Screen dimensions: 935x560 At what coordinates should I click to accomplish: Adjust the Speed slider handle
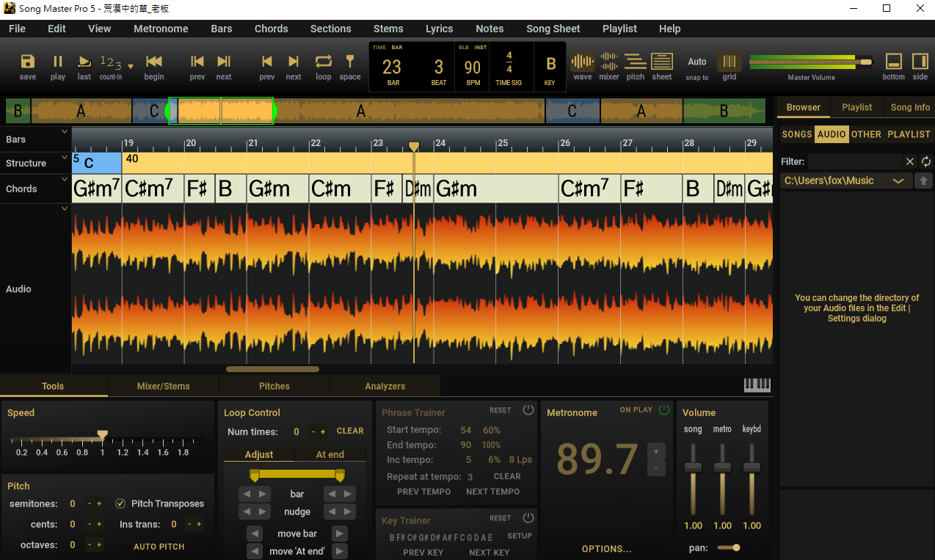[x=103, y=435]
